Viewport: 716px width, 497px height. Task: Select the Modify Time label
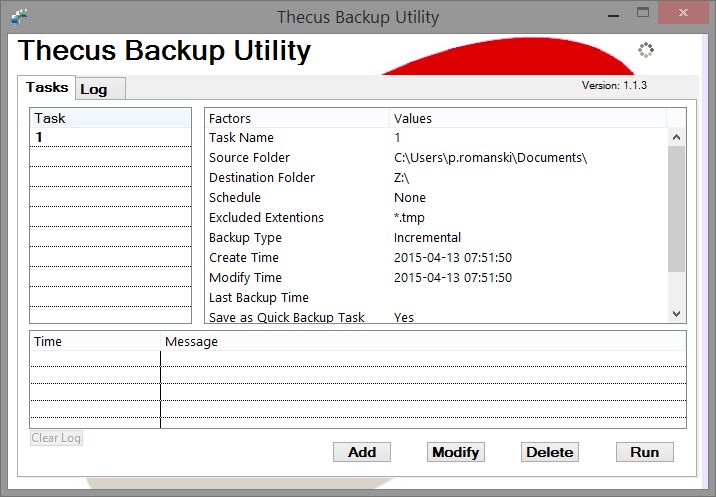[245, 278]
